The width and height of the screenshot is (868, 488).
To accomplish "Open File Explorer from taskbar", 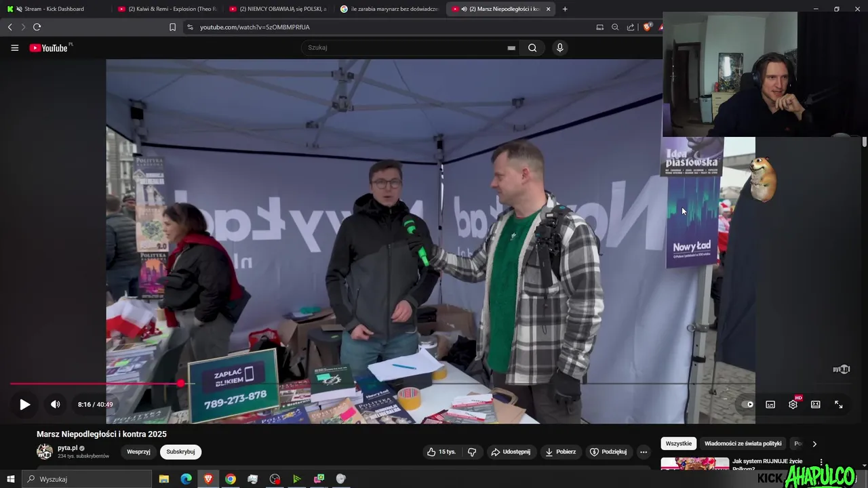I will click(x=164, y=479).
